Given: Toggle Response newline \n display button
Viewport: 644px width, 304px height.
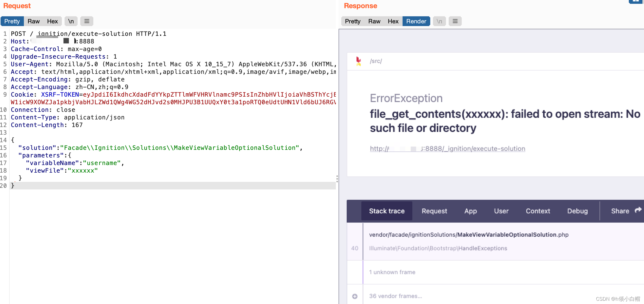Looking at the screenshot, I should [439, 21].
